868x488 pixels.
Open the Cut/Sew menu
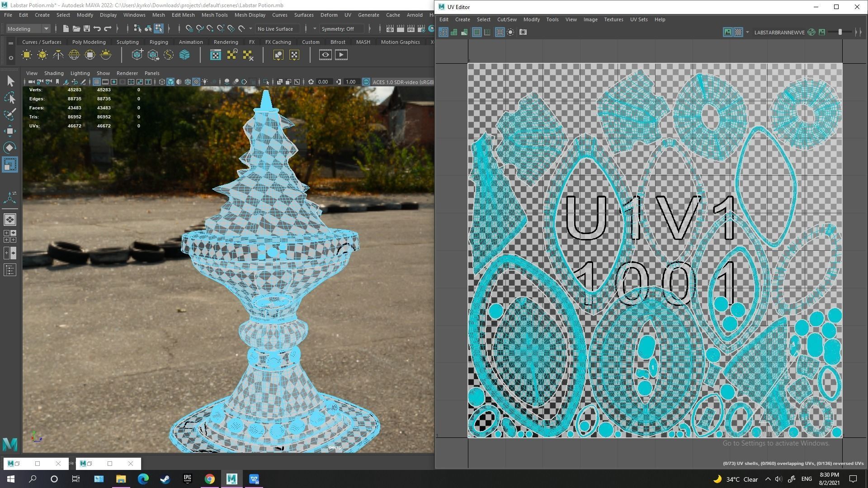point(506,19)
